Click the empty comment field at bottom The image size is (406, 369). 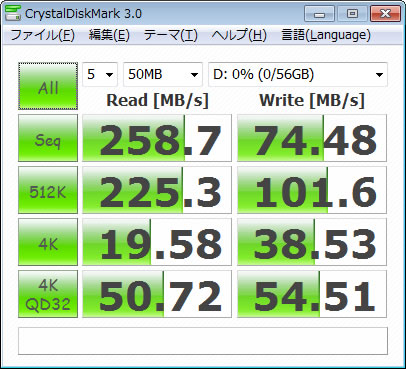203,341
